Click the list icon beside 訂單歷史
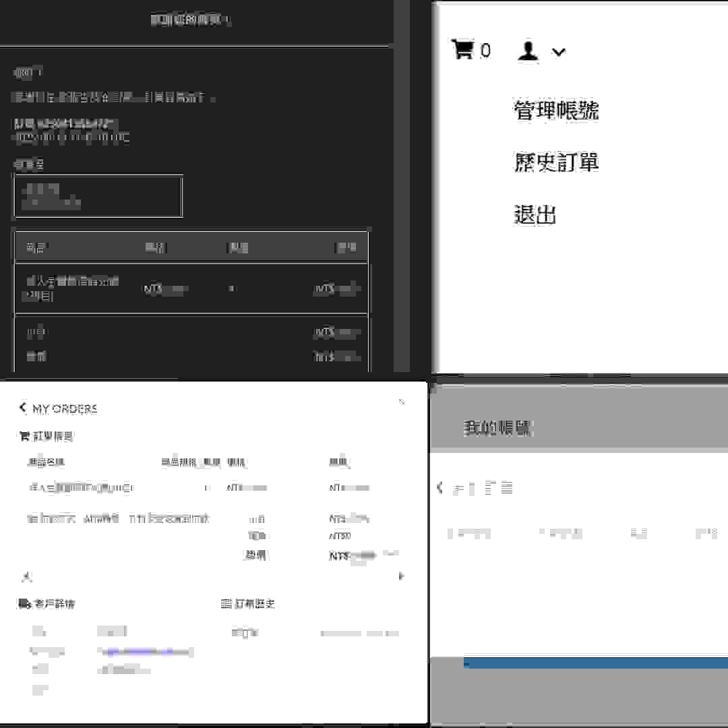 226,603
